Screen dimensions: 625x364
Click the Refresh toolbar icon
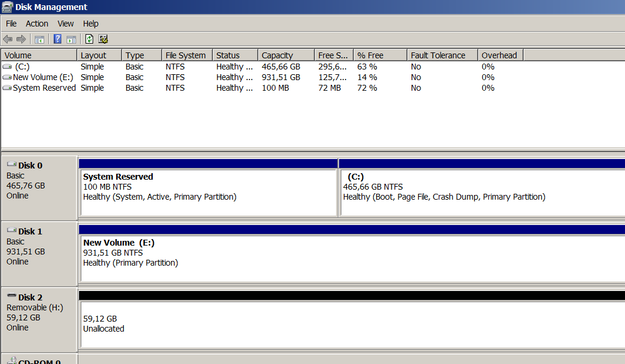[89, 39]
